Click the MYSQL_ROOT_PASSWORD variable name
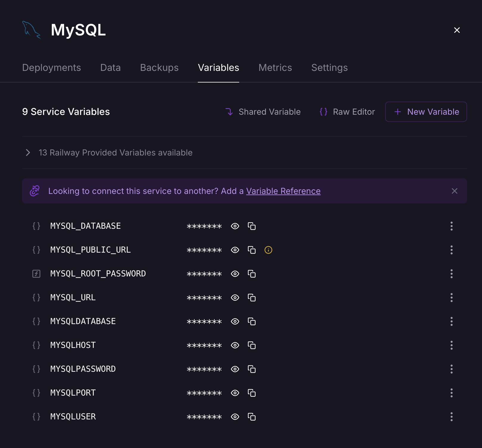Viewport: 482px width, 448px height. pos(98,274)
